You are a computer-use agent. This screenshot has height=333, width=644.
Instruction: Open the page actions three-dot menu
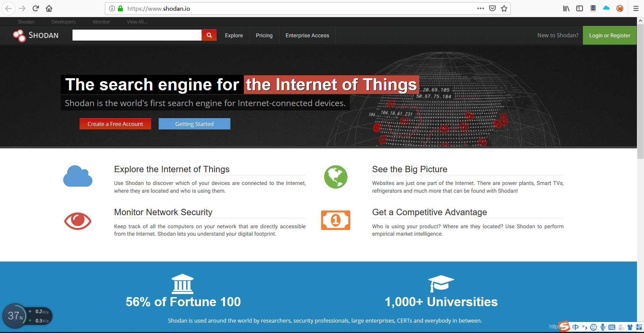tap(481, 8)
